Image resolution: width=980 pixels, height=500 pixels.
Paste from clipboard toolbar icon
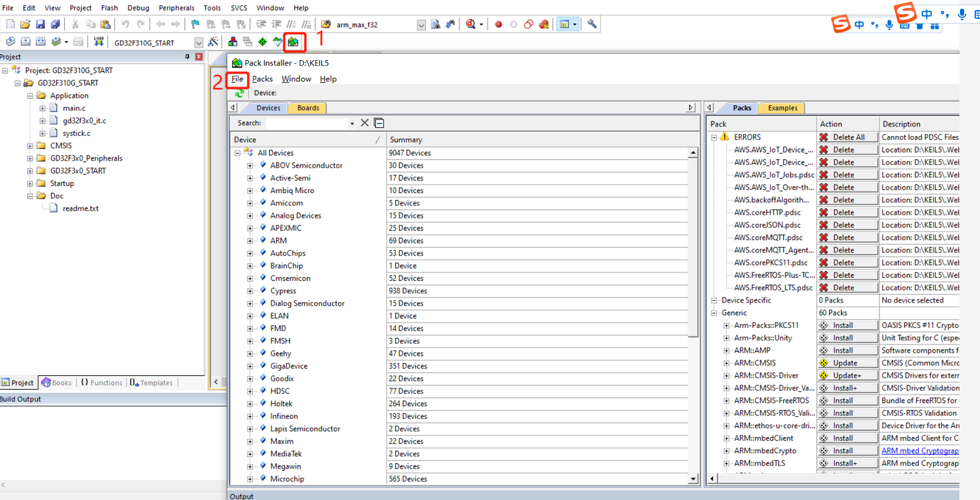pyautogui.click(x=105, y=24)
